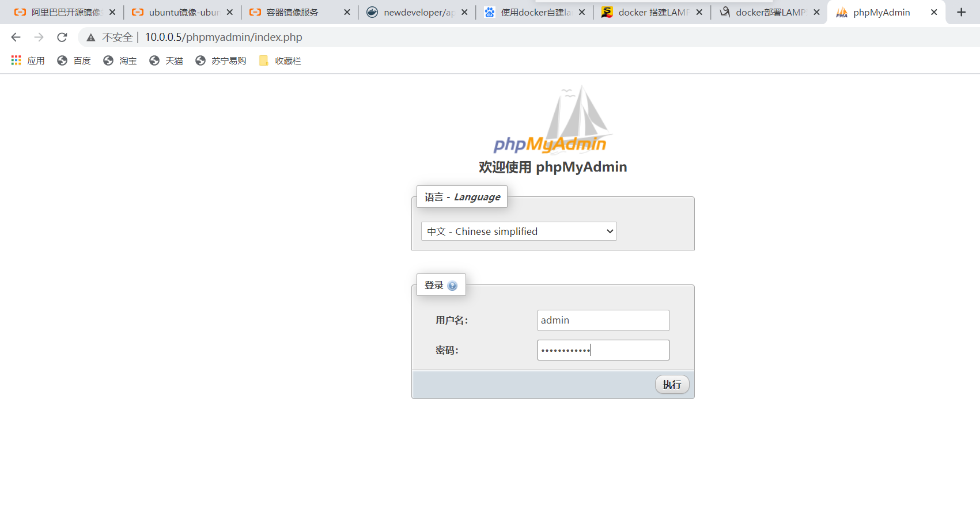980x513 pixels.
Task: Close the 阿里巴巴开源镜像 tab
Action: [112, 12]
